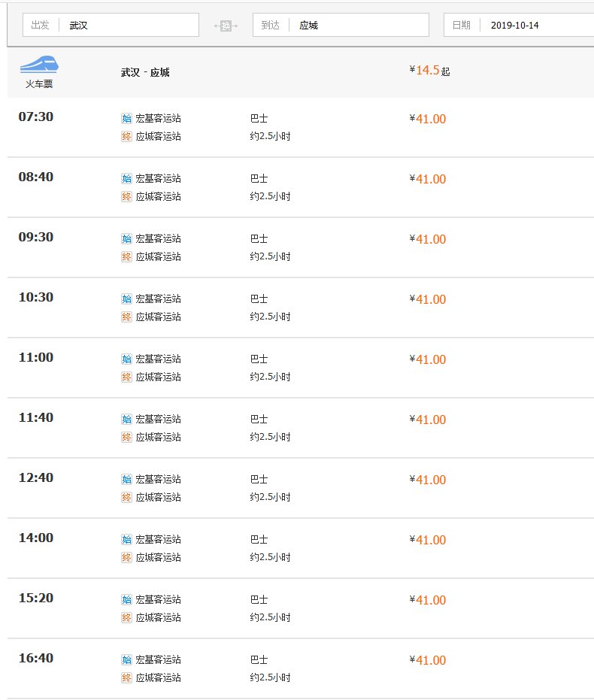The image size is (594, 700).
Task: Click the 始 start icon in the 11:00 row
Action: (x=126, y=359)
